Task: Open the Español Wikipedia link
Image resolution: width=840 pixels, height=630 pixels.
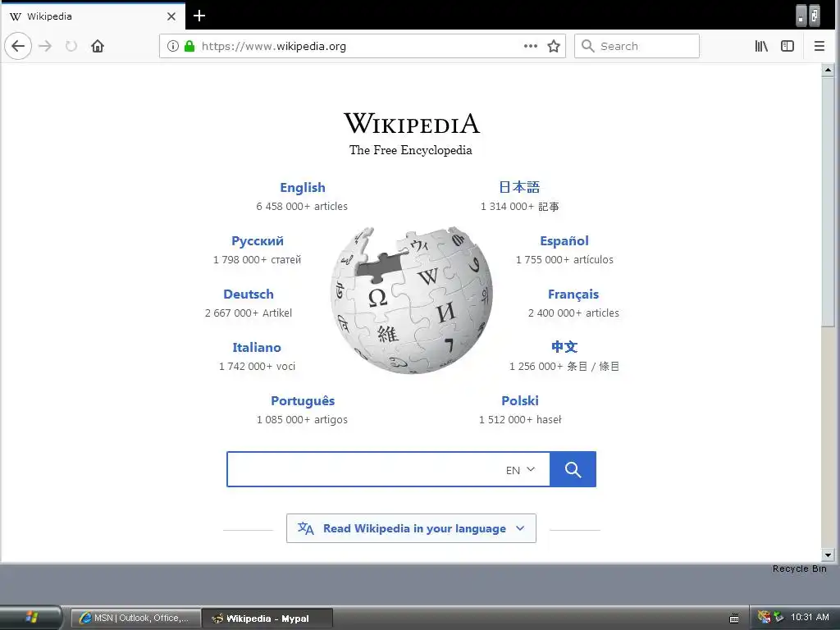Action: point(564,241)
